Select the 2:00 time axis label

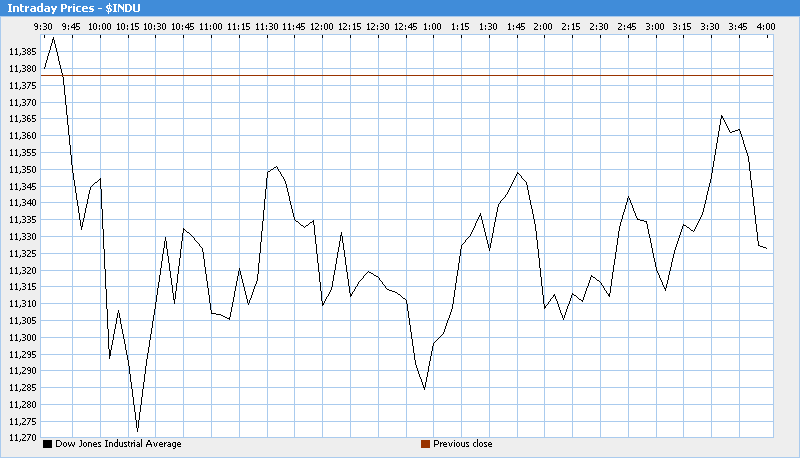pyautogui.click(x=543, y=24)
